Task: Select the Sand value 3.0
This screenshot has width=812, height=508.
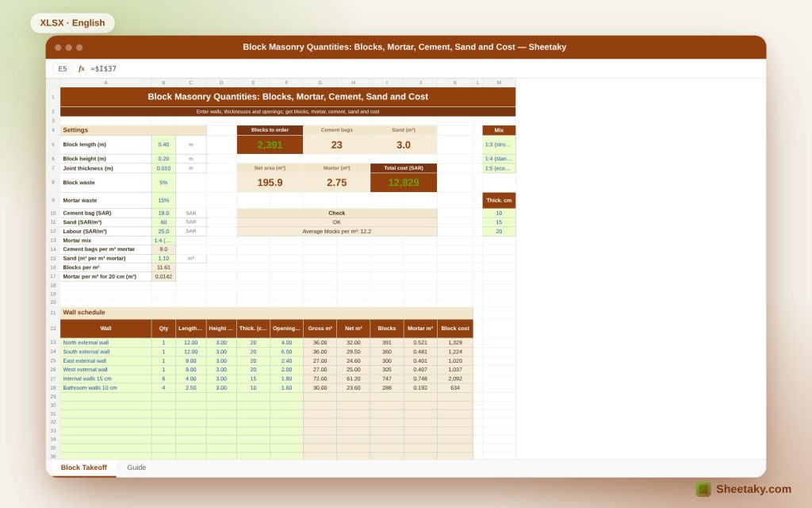Action: point(404,144)
